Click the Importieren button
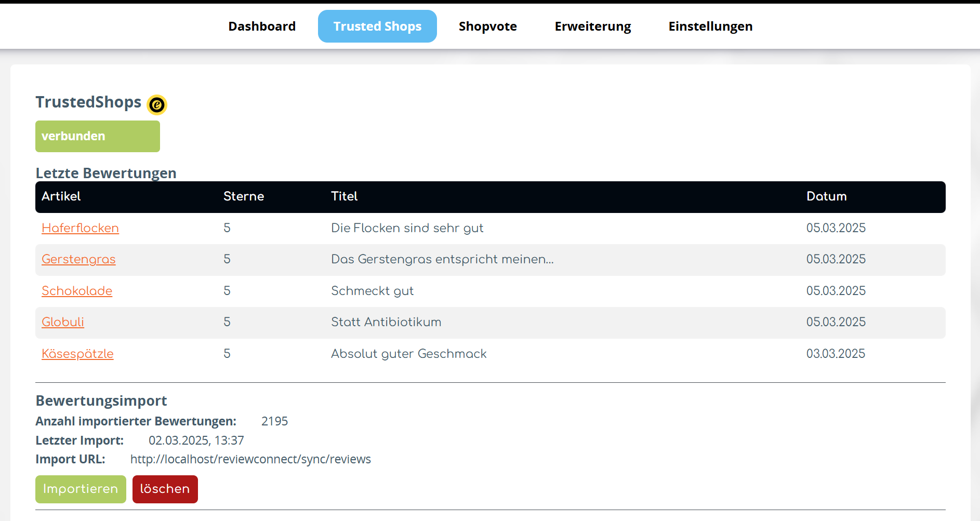 81,489
